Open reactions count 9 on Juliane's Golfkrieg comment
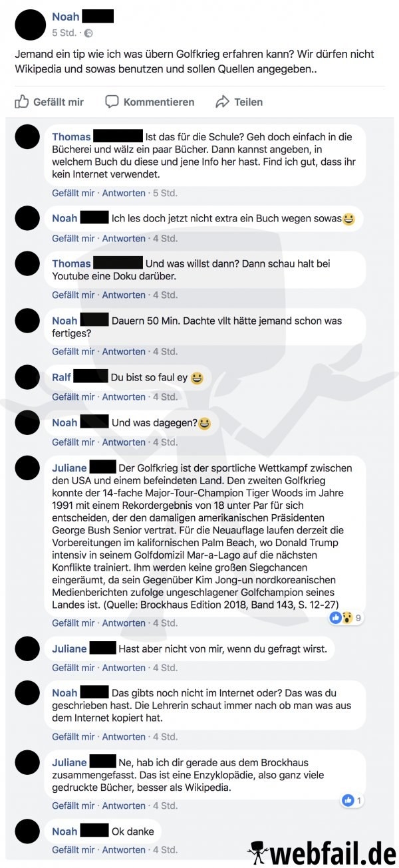The width and height of the screenshot is (399, 868). 346,618
